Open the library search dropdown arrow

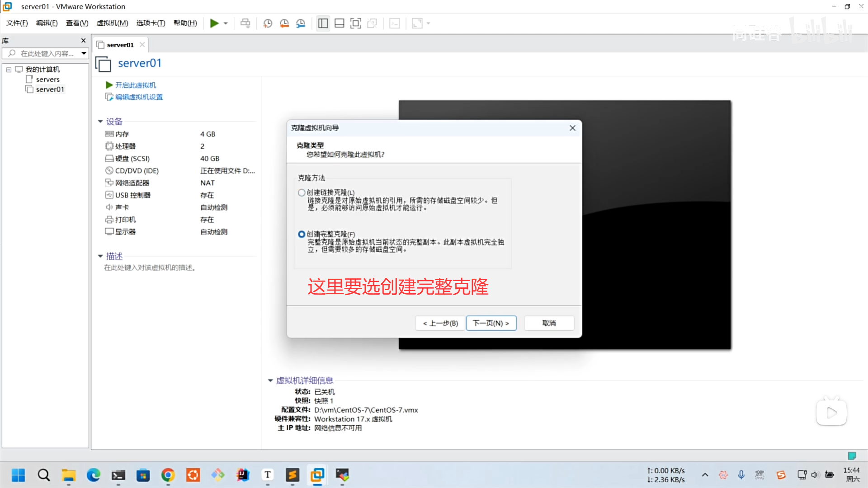[x=84, y=53]
